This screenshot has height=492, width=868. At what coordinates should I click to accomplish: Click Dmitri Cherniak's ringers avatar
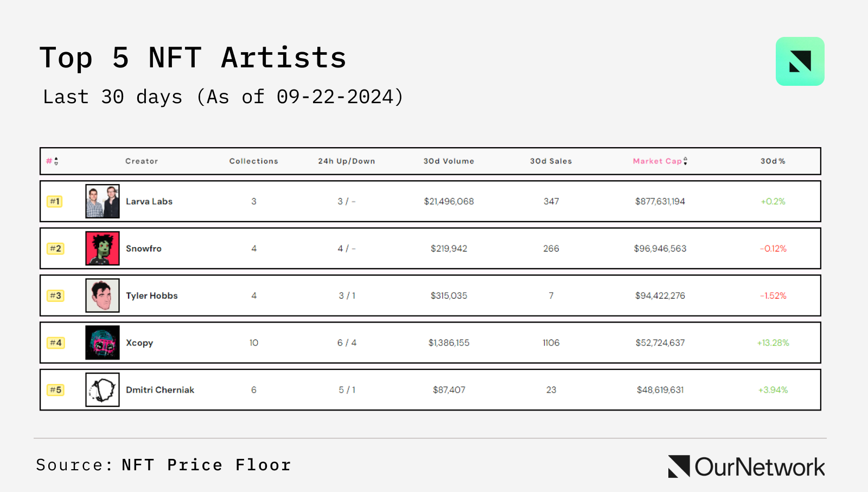coord(103,390)
